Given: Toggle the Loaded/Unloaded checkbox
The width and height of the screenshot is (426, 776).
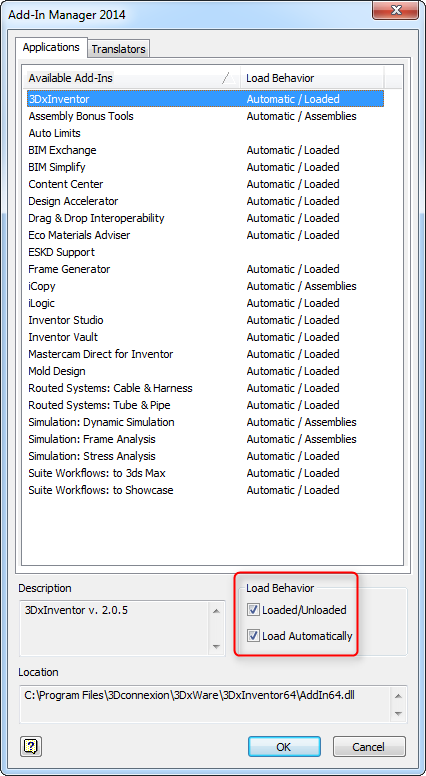Looking at the screenshot, I should point(253,610).
